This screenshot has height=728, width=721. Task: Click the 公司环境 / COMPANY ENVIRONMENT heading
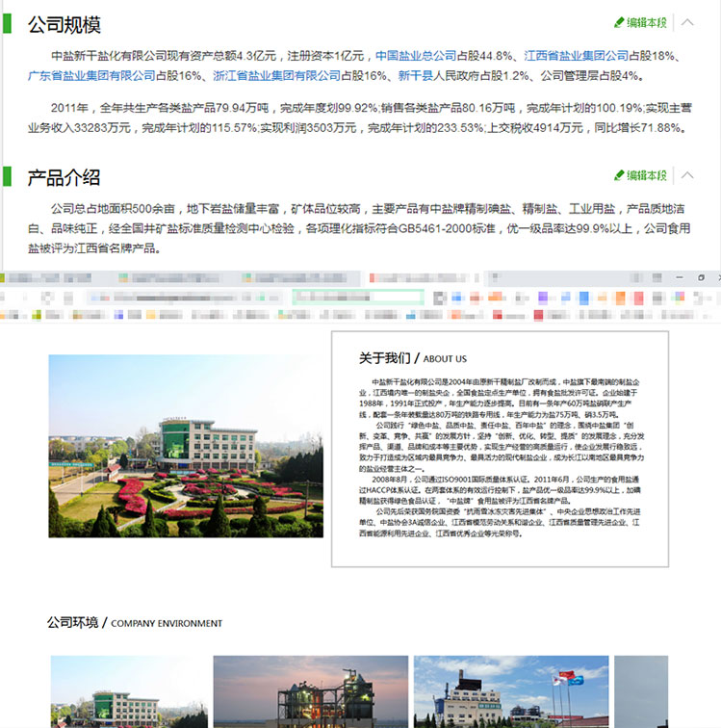134,623
